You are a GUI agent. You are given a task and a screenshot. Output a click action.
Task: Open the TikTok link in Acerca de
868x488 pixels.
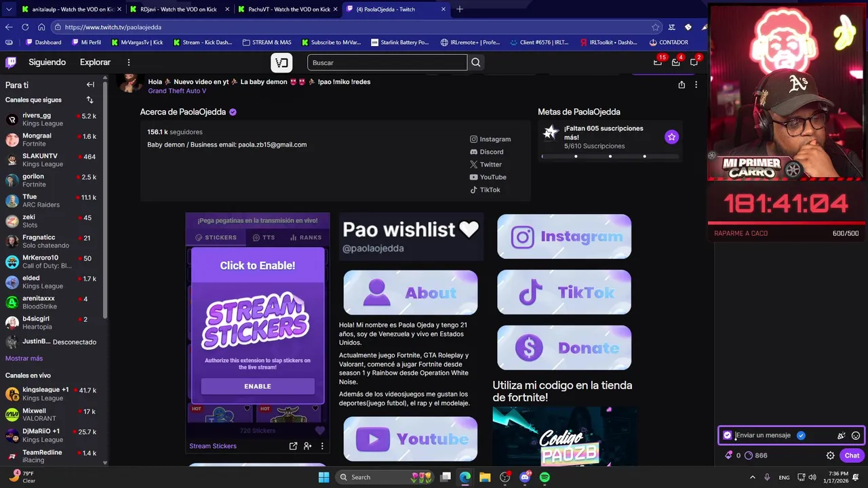pyautogui.click(x=485, y=190)
